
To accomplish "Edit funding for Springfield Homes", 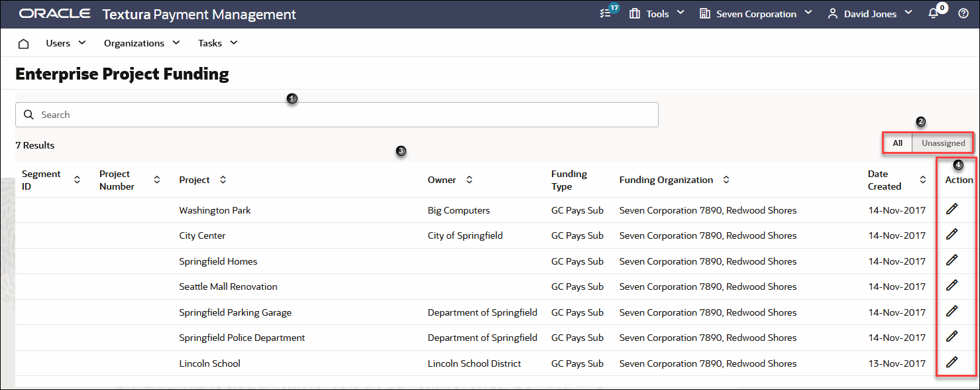I will coord(952,260).
